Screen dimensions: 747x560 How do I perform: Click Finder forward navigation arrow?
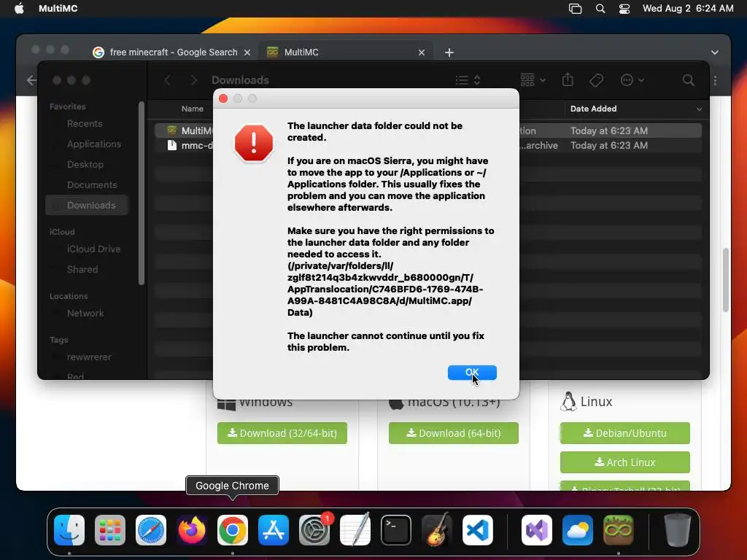(x=193, y=80)
